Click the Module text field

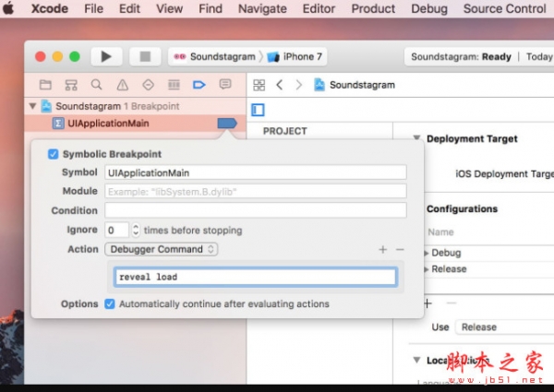pyautogui.click(x=256, y=191)
